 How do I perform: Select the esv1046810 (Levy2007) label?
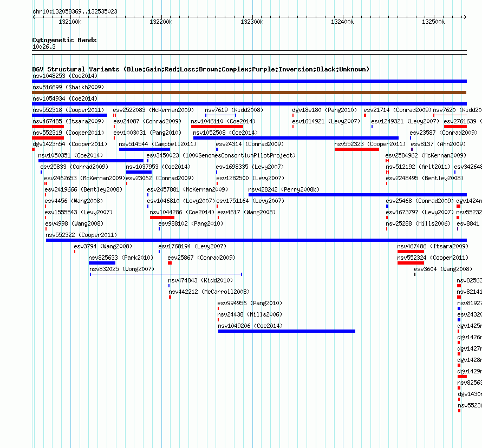(181, 201)
